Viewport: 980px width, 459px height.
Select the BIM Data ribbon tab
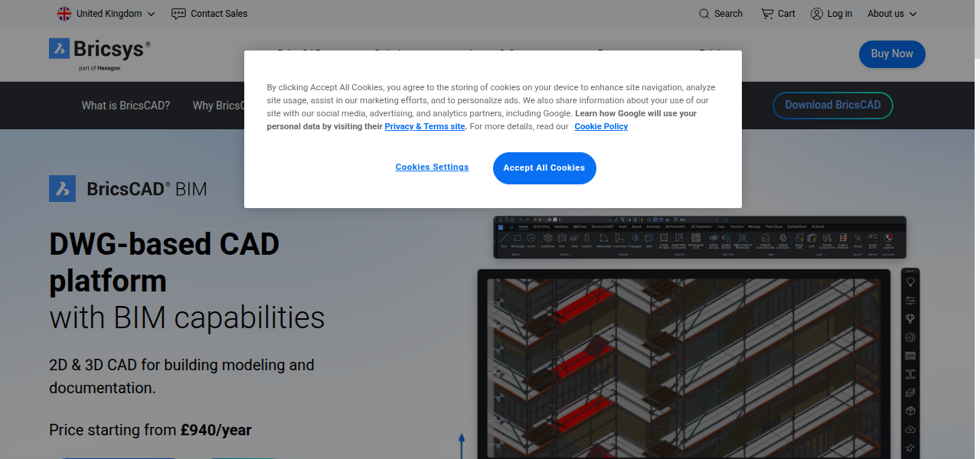(x=580, y=227)
